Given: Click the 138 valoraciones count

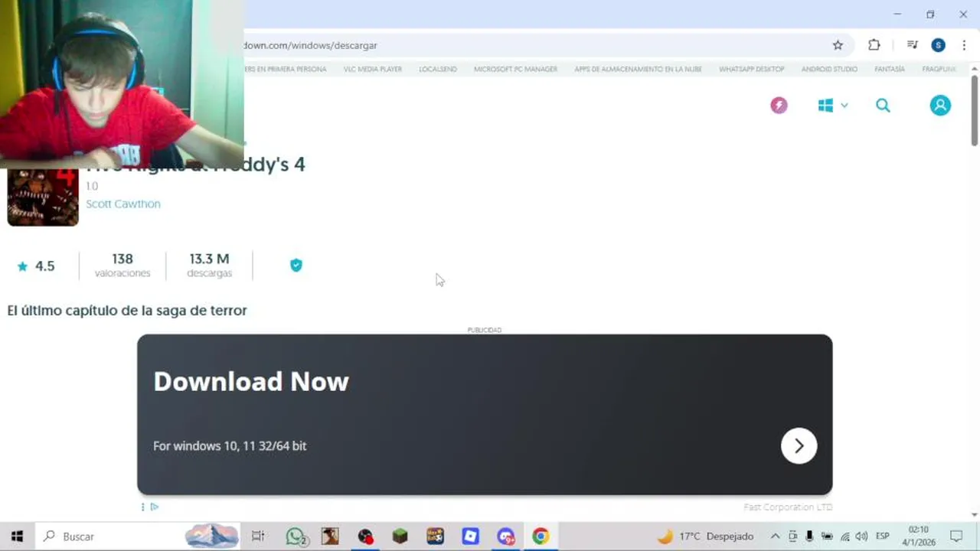Looking at the screenshot, I should 122,265.
